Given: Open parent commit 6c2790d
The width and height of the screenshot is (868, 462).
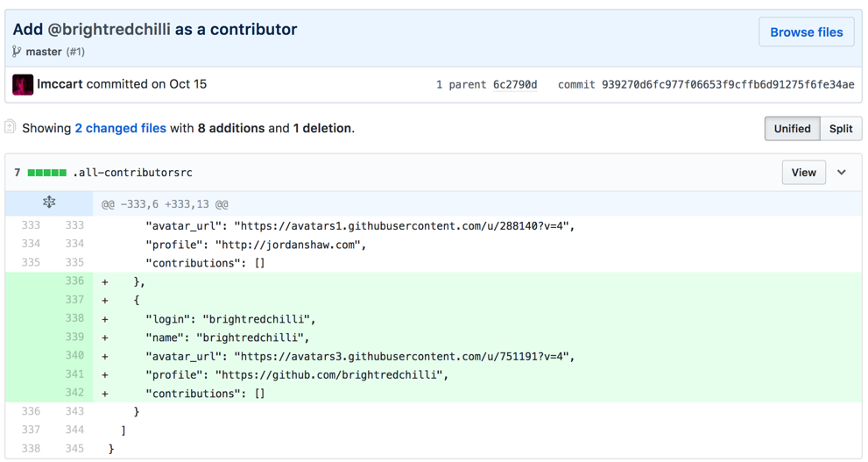Looking at the screenshot, I should [x=515, y=85].
